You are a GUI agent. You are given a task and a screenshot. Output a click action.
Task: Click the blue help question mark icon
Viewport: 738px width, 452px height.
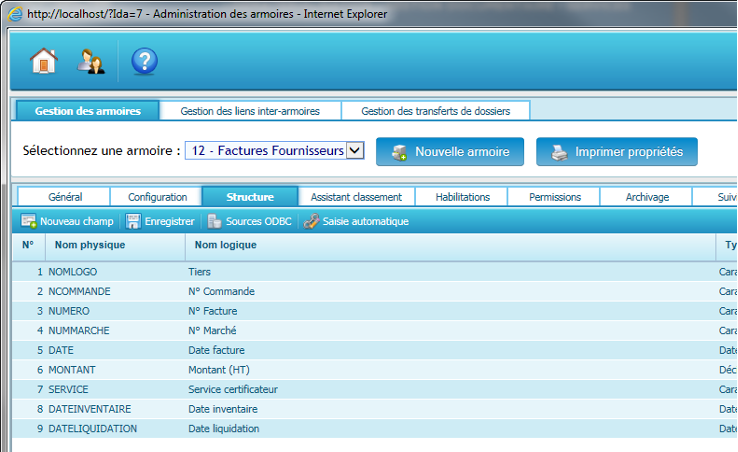click(144, 62)
